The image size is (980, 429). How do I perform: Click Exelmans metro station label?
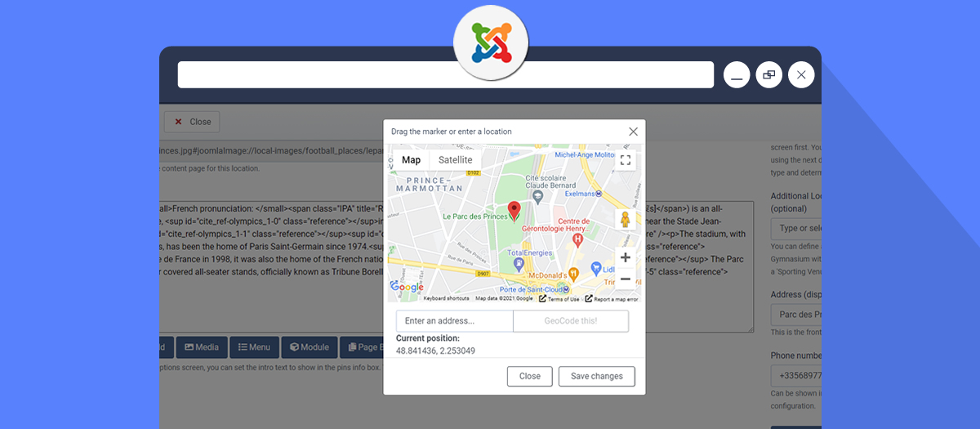pos(578,193)
